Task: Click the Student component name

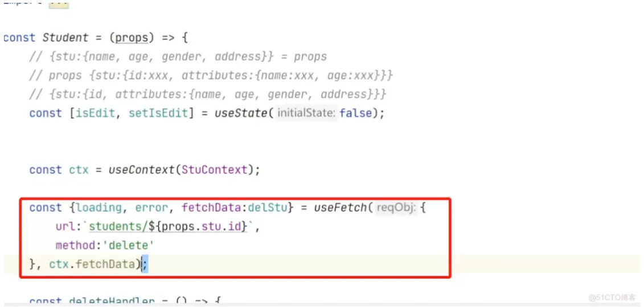Action: coord(65,38)
